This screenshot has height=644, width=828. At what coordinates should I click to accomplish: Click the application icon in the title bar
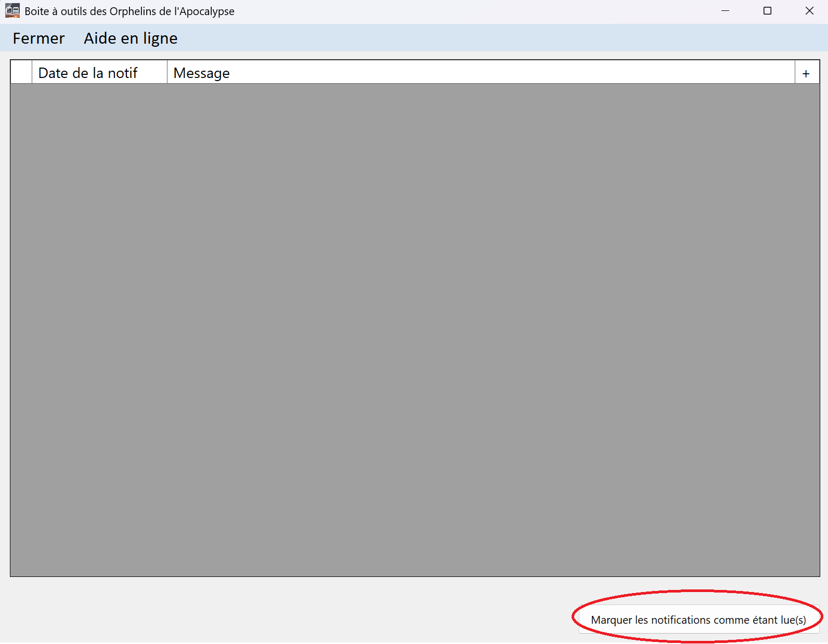pyautogui.click(x=12, y=11)
